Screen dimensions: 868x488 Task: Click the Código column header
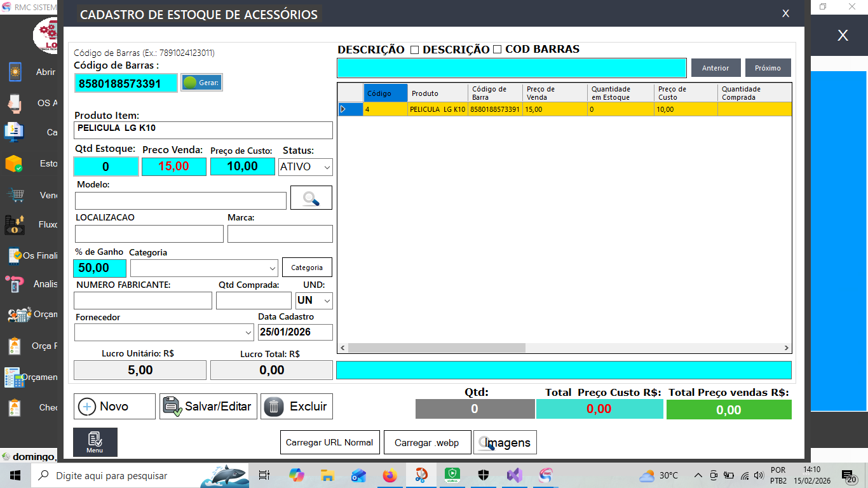(385, 93)
